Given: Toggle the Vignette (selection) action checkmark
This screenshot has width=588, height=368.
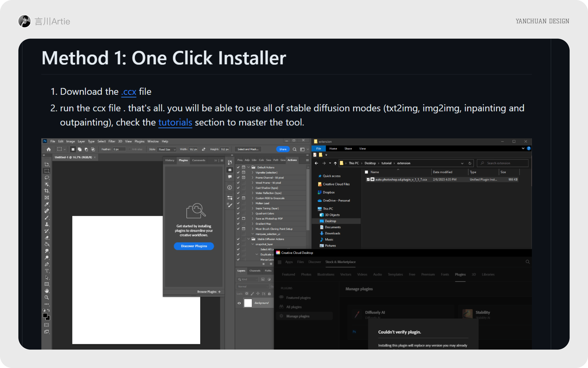Looking at the screenshot, I should click(x=238, y=172).
